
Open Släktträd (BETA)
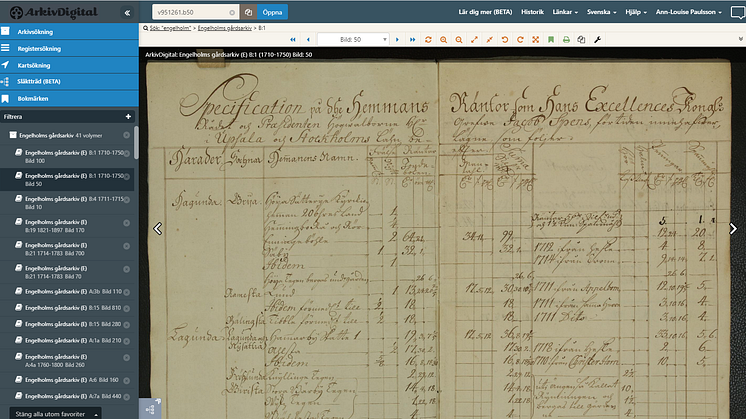click(69, 81)
